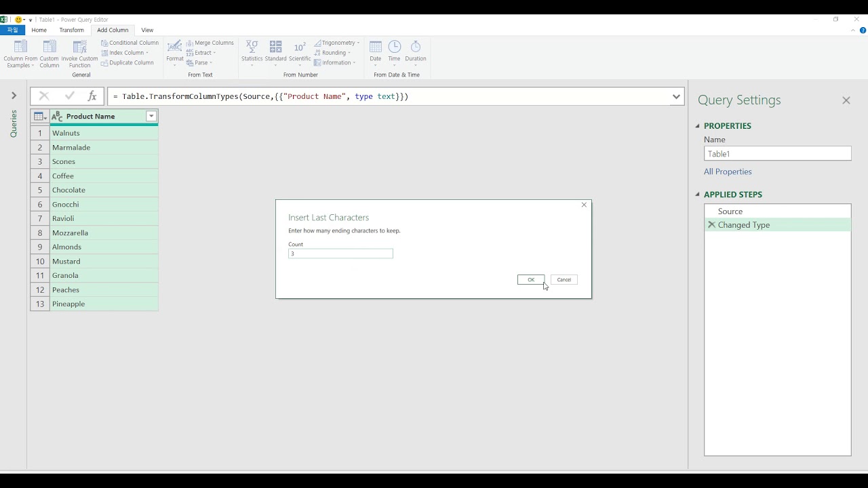Screen dimensions: 868x488
Task: Click the formula bar confirm checkmark
Action: [69, 96]
